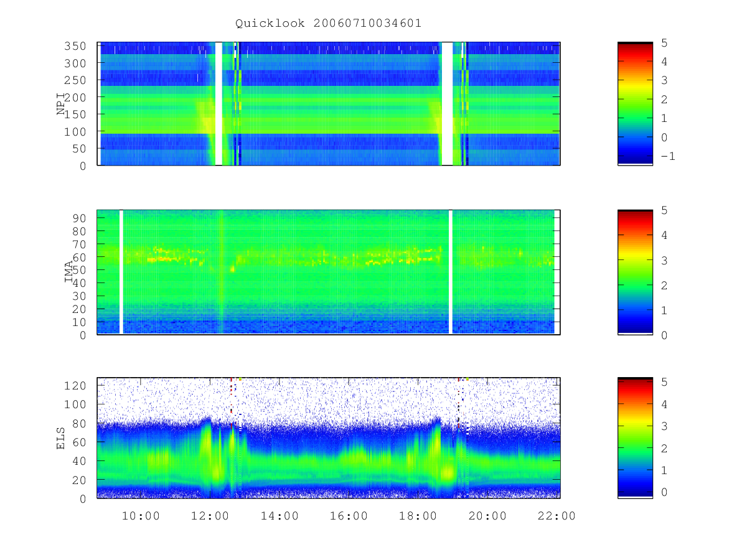Click the 30 tick on IMA axis
The image size is (747, 560).
click(x=80, y=296)
